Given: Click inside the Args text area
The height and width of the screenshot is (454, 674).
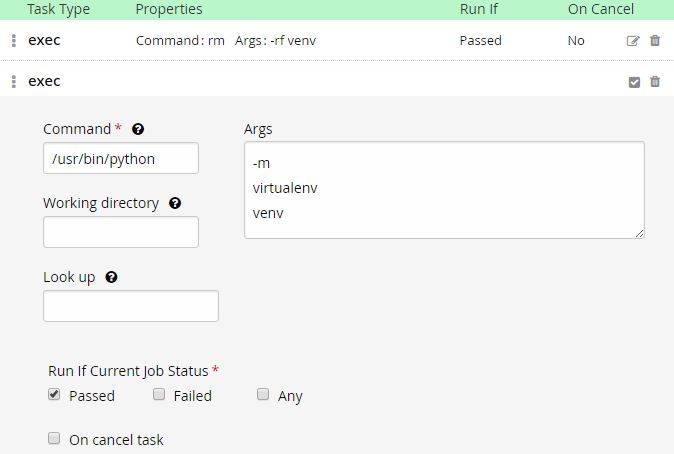Looking at the screenshot, I should coord(444,190).
